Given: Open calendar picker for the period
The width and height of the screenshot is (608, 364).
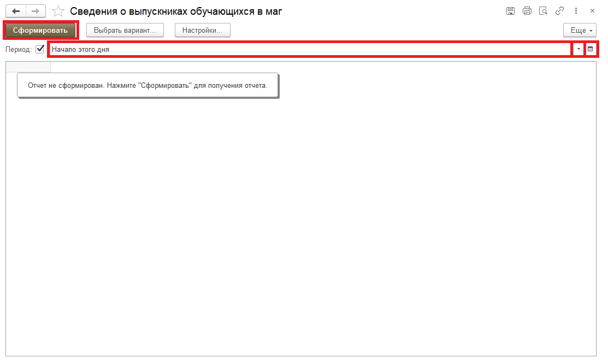Looking at the screenshot, I should pyautogui.click(x=590, y=49).
